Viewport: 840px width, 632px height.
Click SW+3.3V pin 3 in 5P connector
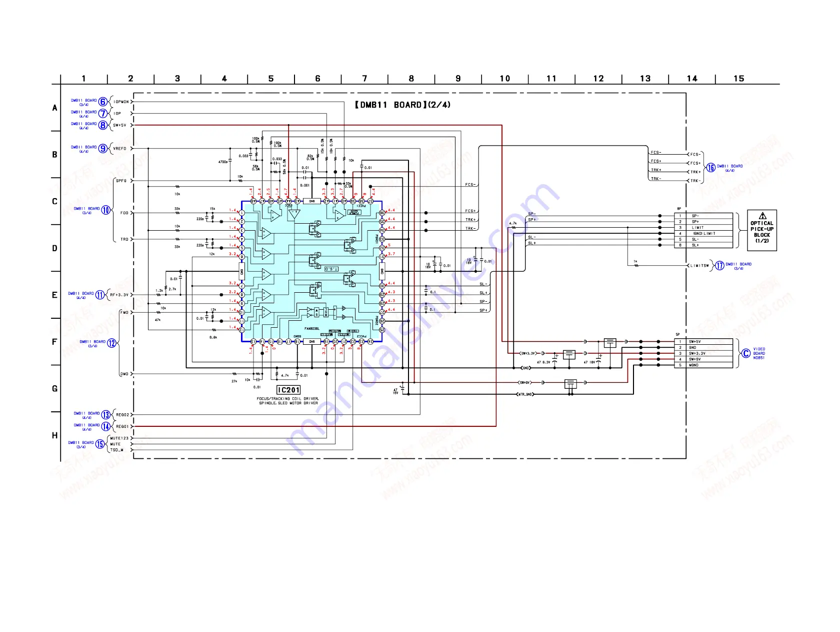pos(704,353)
